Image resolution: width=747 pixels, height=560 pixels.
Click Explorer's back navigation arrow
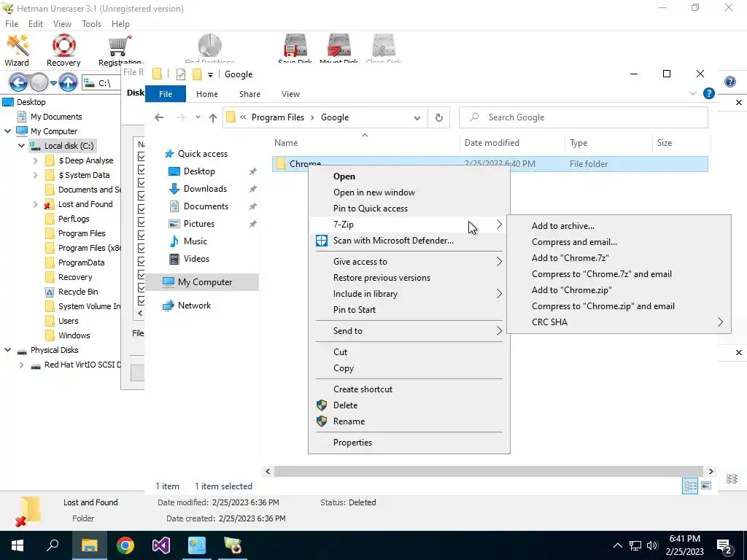pyautogui.click(x=159, y=117)
